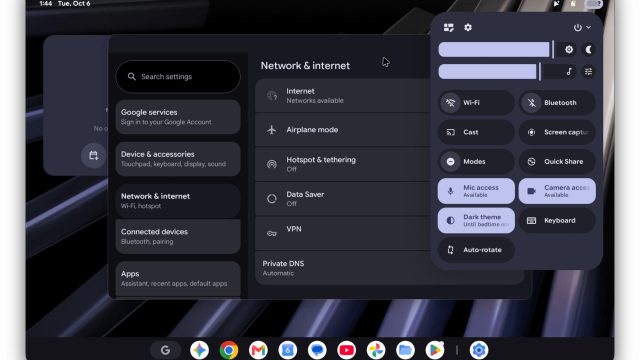Toggle Camera access tile
This screenshot has height=360, width=640.
(557, 191)
